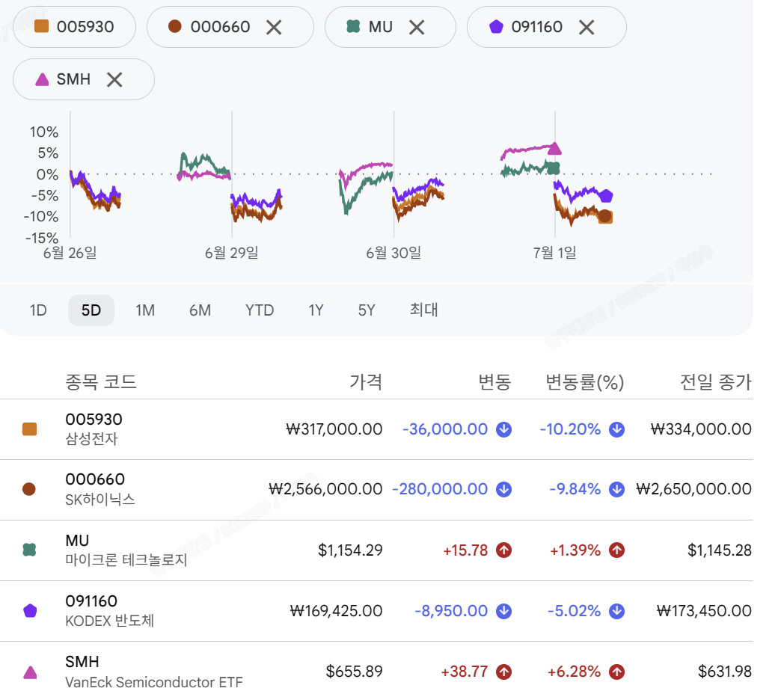Switch chart range to 6M
The height and width of the screenshot is (700, 784).
[200, 310]
